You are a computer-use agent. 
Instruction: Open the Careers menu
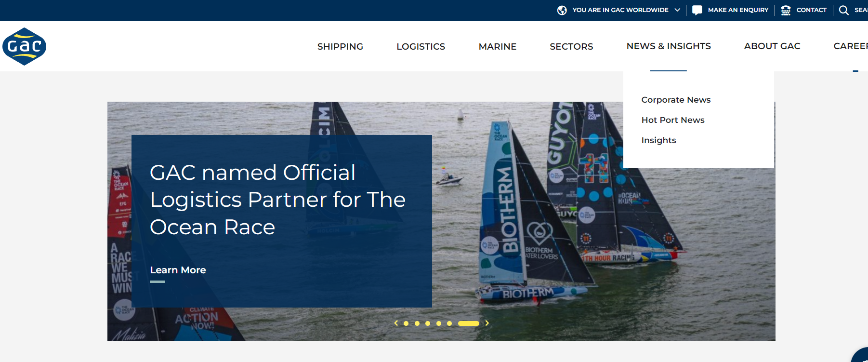coord(851,46)
